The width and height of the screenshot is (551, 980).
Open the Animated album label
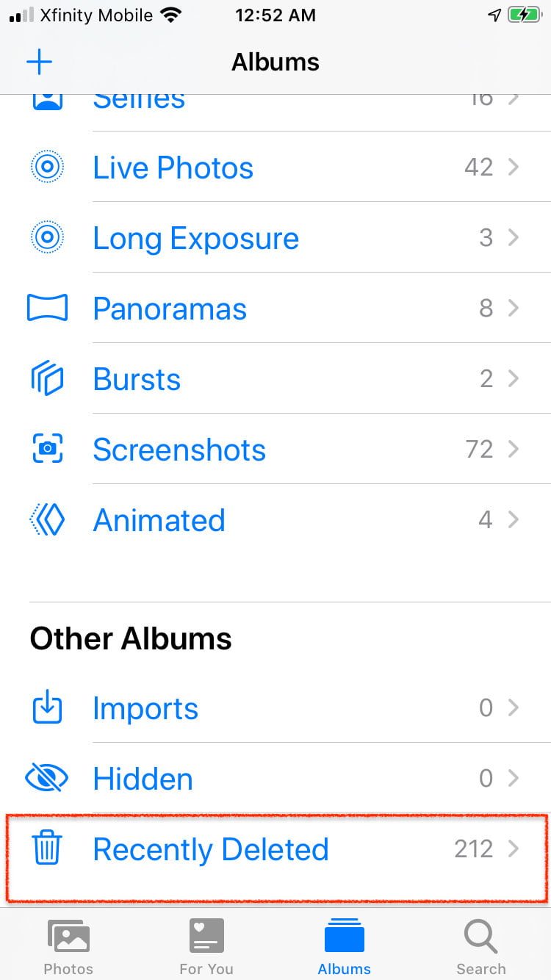[159, 520]
